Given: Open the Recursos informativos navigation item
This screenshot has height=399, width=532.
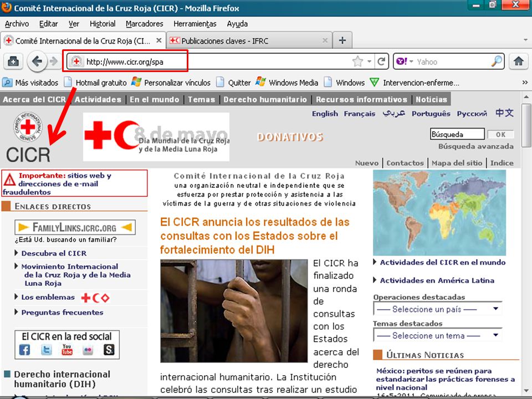Looking at the screenshot, I should click(x=362, y=99).
